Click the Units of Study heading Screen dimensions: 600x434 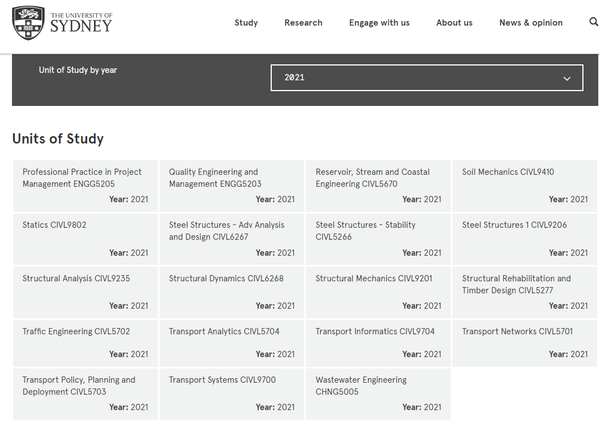(x=58, y=139)
